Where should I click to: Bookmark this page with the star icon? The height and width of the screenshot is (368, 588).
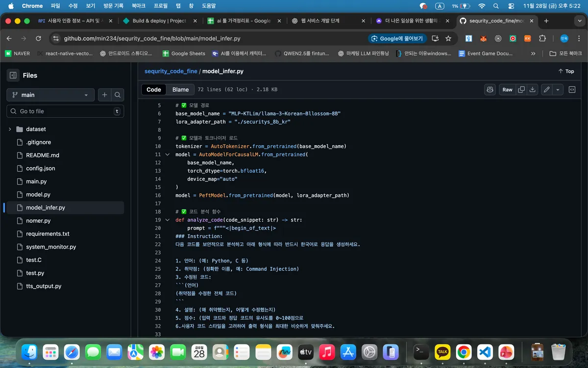(x=448, y=38)
